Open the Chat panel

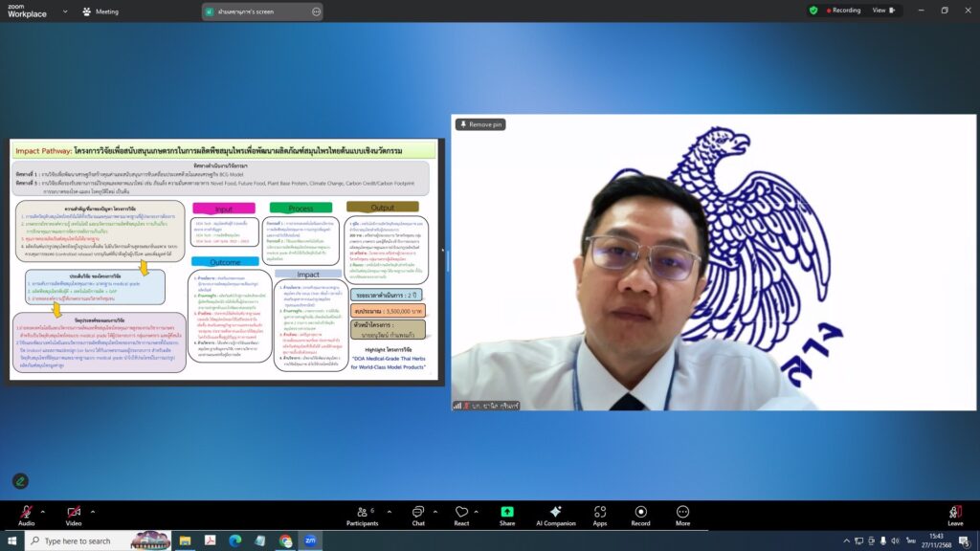(417, 515)
